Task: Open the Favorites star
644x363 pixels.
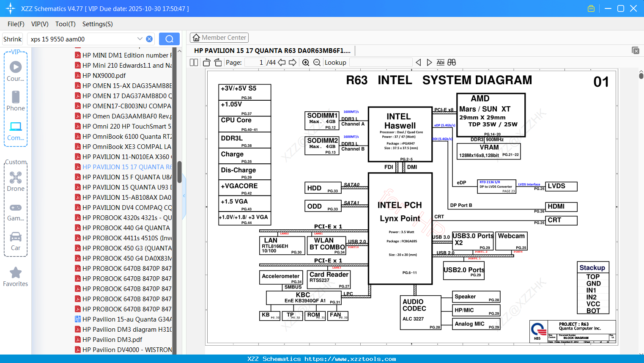Action: [16, 277]
